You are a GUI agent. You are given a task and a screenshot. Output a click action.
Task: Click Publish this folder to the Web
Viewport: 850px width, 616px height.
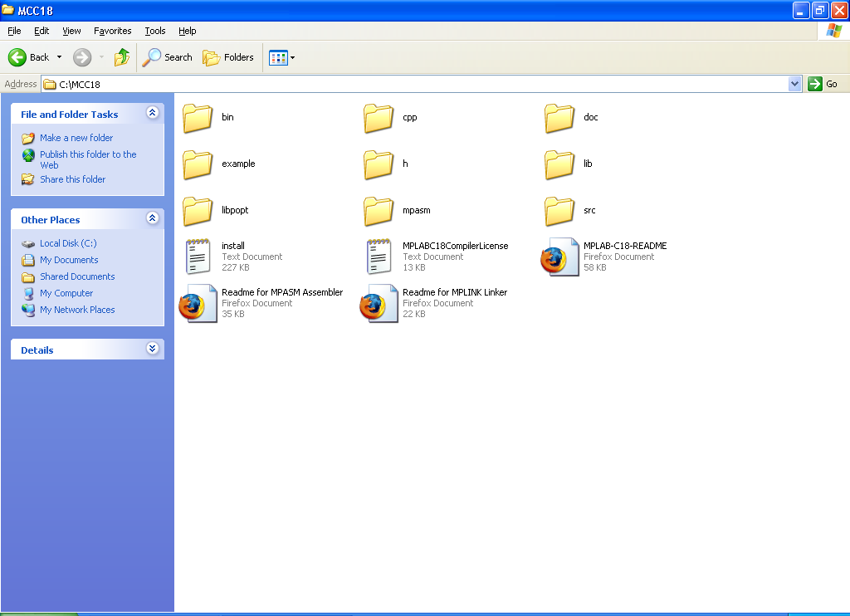pos(88,159)
